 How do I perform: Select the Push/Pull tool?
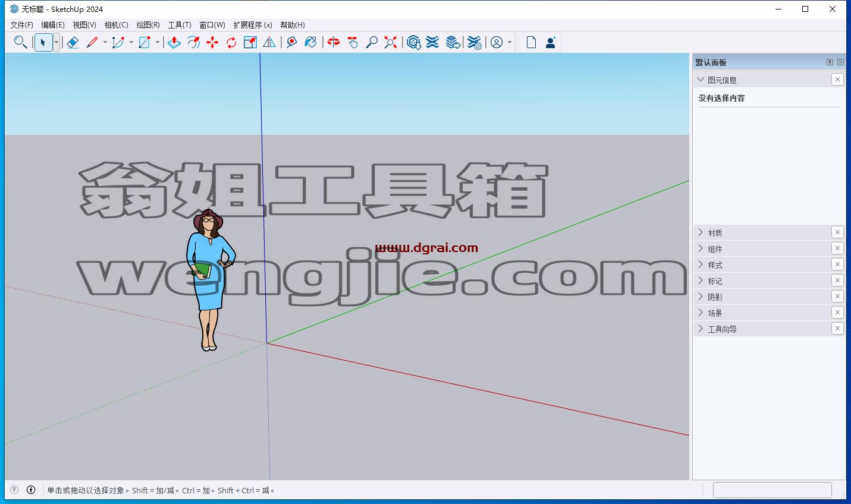click(174, 42)
